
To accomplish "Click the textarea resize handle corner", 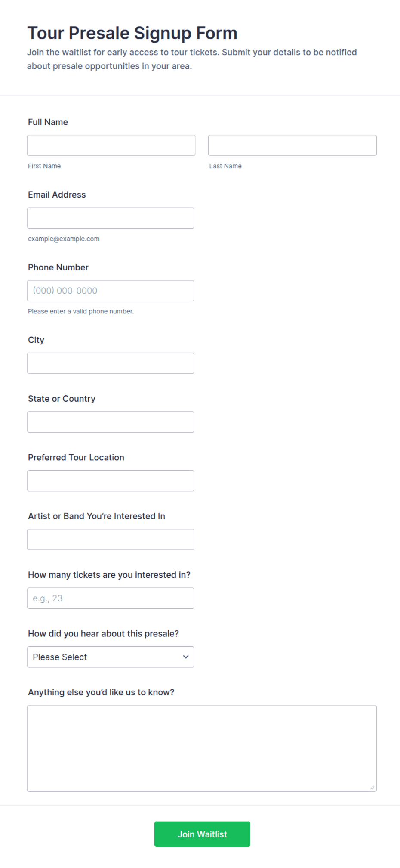I will point(372,787).
